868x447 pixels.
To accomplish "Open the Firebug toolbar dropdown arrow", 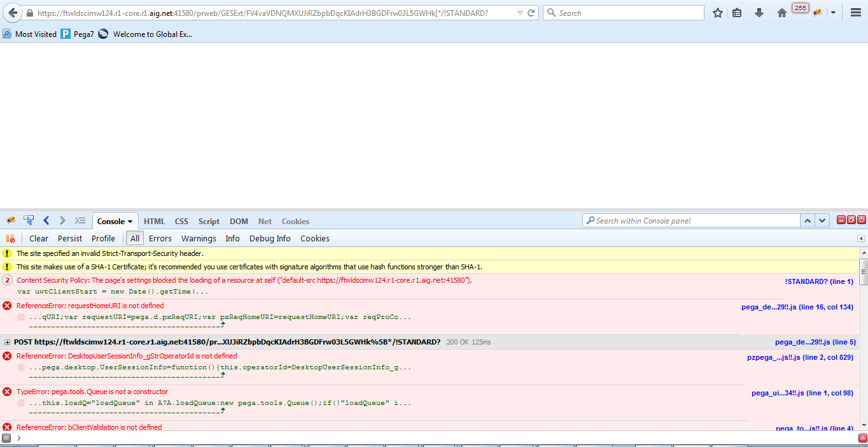I will pos(833,13).
